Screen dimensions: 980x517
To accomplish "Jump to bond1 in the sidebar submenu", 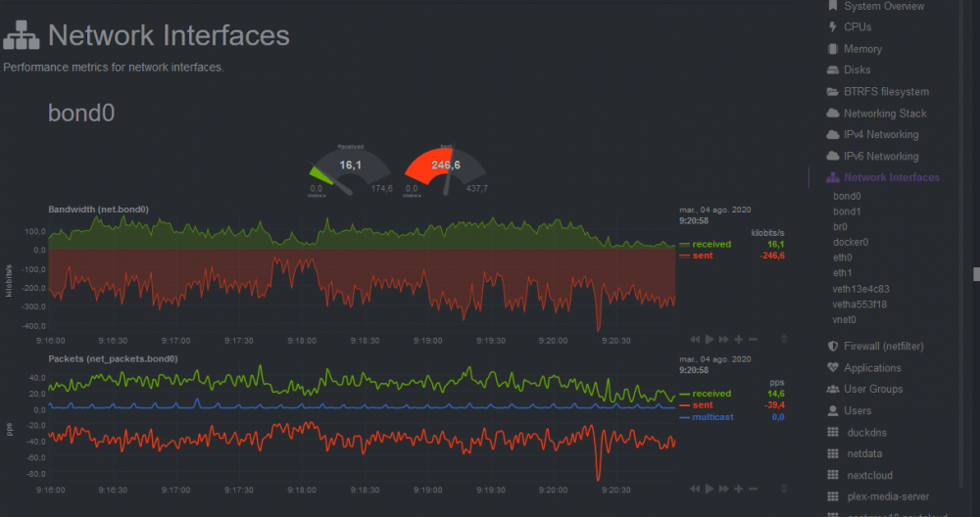I will click(847, 211).
